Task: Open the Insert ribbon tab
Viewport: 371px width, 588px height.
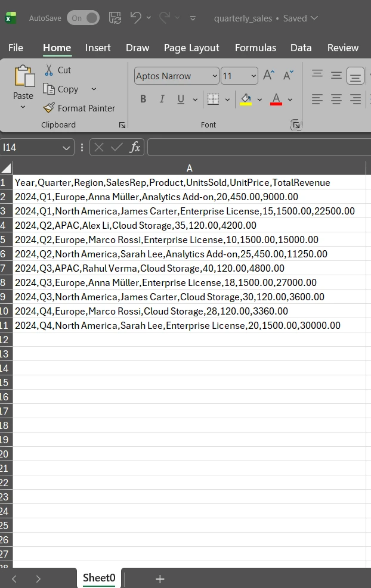Action: coord(98,48)
